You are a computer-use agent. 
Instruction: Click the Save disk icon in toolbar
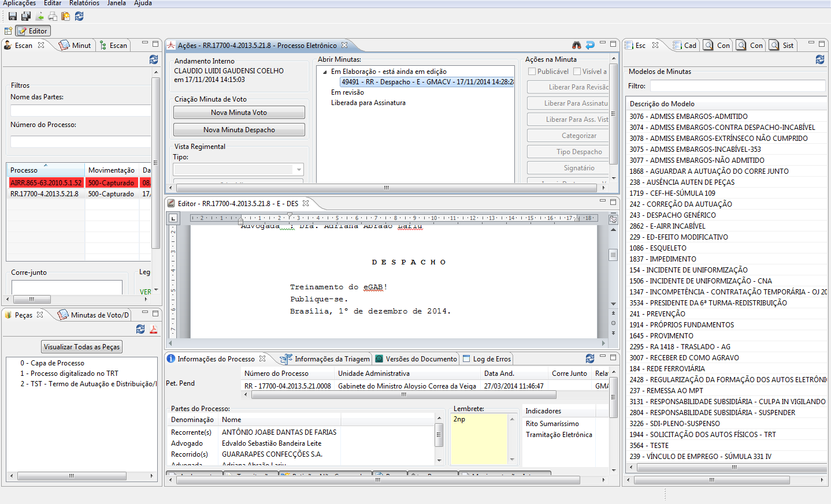13,17
